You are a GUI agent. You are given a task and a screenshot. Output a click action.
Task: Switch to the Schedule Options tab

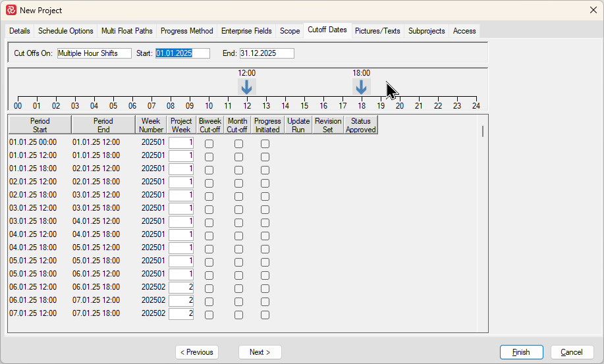click(x=66, y=31)
